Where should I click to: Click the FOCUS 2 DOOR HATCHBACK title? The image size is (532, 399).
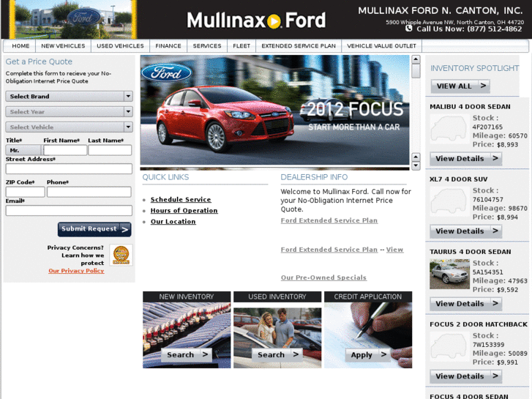click(x=479, y=324)
